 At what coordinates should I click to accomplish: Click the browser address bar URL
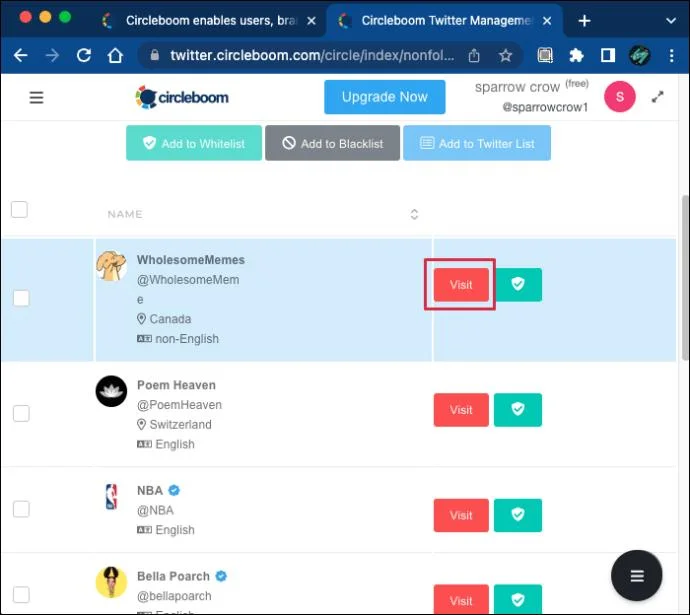tap(312, 55)
